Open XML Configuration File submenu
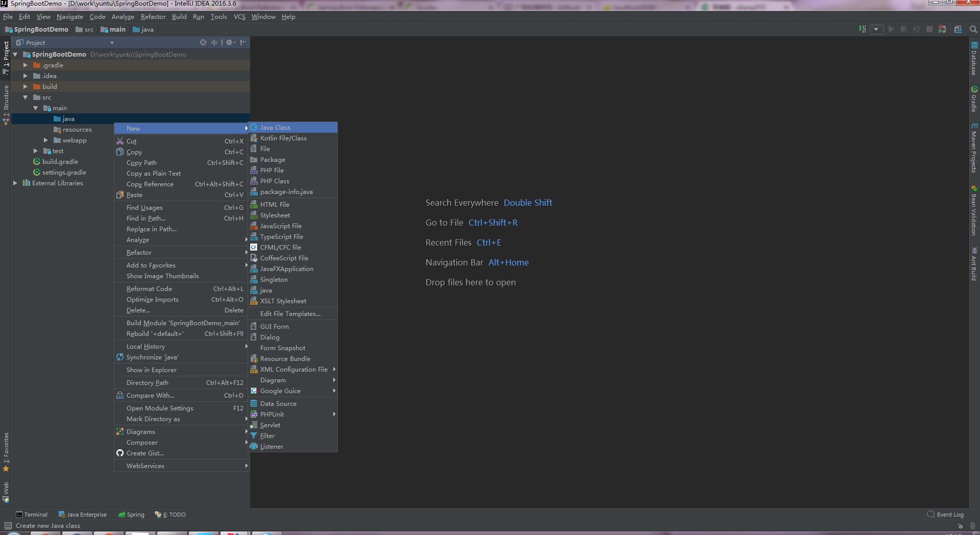 click(293, 369)
